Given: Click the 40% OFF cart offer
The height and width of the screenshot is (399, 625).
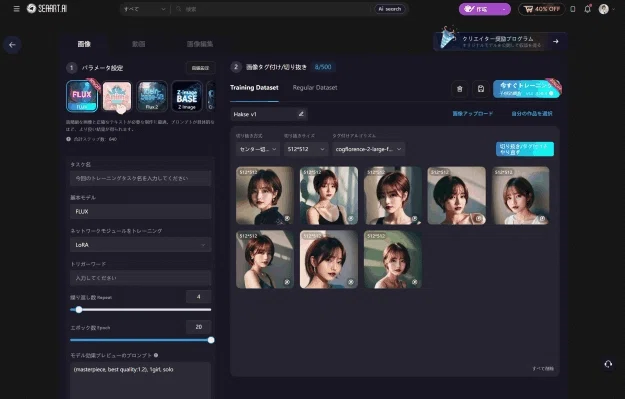Looking at the screenshot, I should tap(542, 9).
